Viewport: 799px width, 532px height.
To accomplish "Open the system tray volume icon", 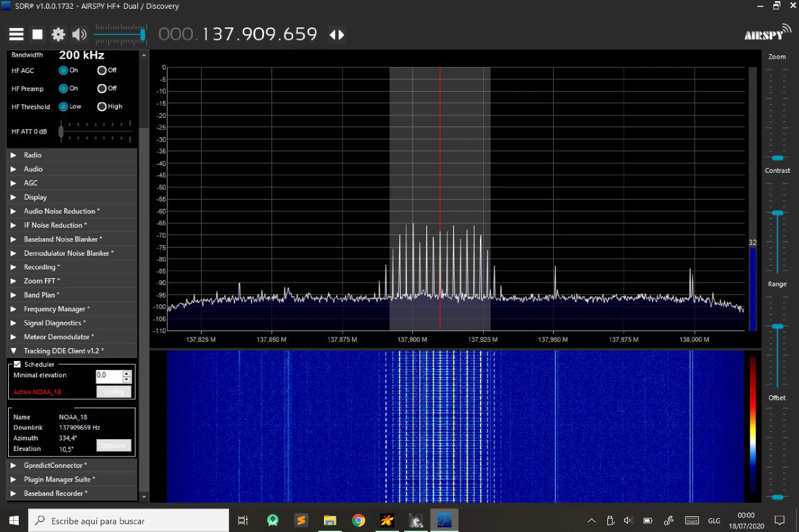I will tap(629, 520).
